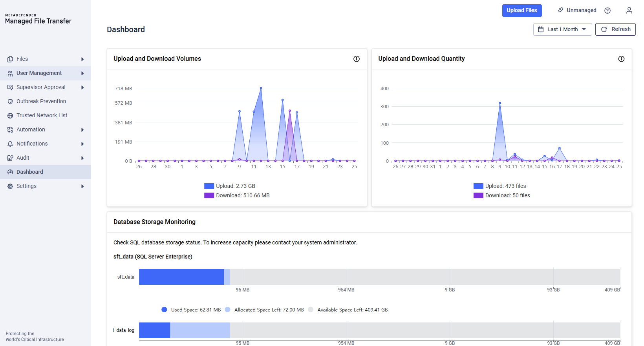Viewport: 644px width, 346px height.
Task: Click the Notifications bell icon
Action: (x=10, y=144)
